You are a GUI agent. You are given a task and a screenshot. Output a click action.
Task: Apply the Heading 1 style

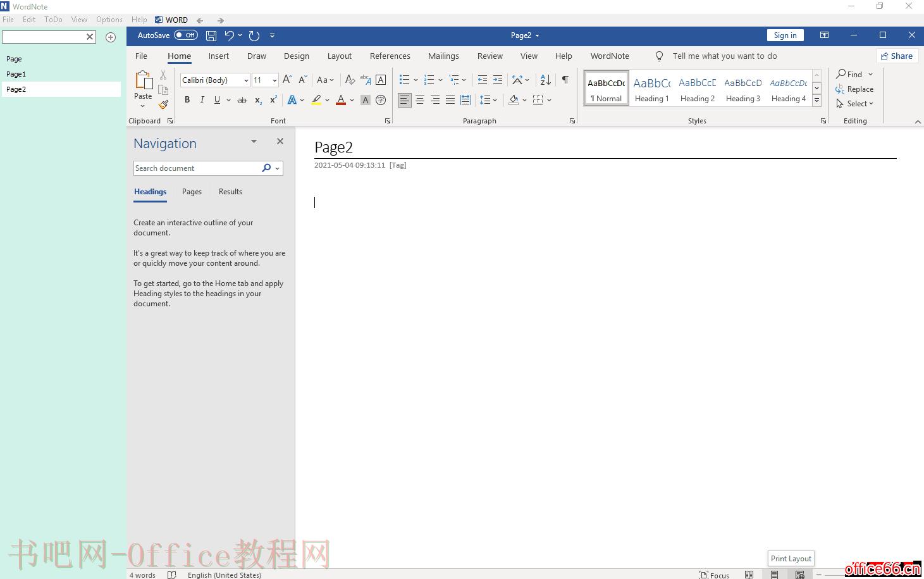click(652, 89)
